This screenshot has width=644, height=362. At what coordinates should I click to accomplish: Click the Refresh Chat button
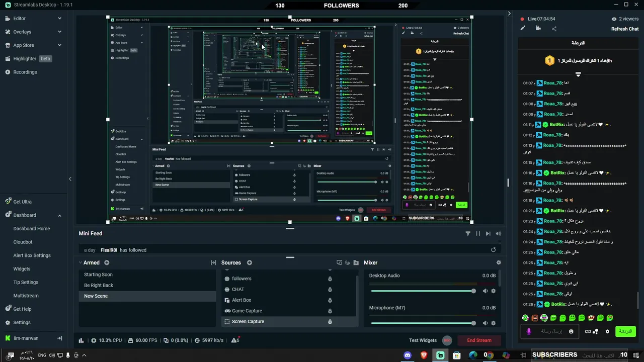pos(625,29)
